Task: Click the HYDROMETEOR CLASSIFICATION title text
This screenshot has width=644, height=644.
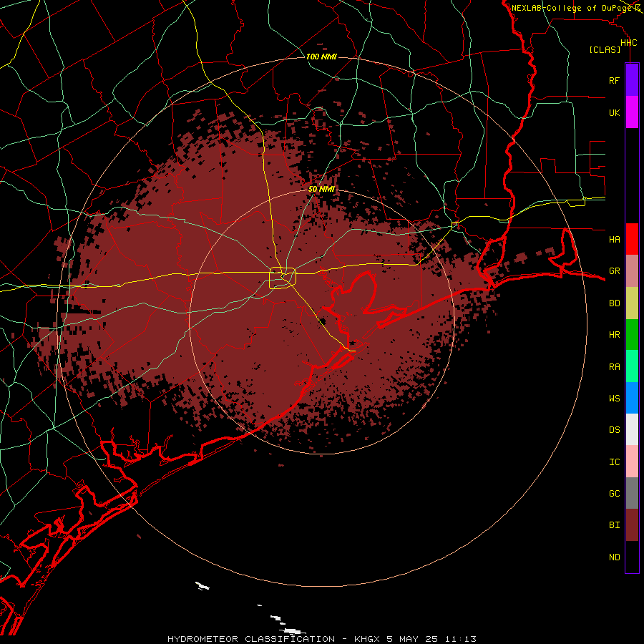Action: coord(251,639)
